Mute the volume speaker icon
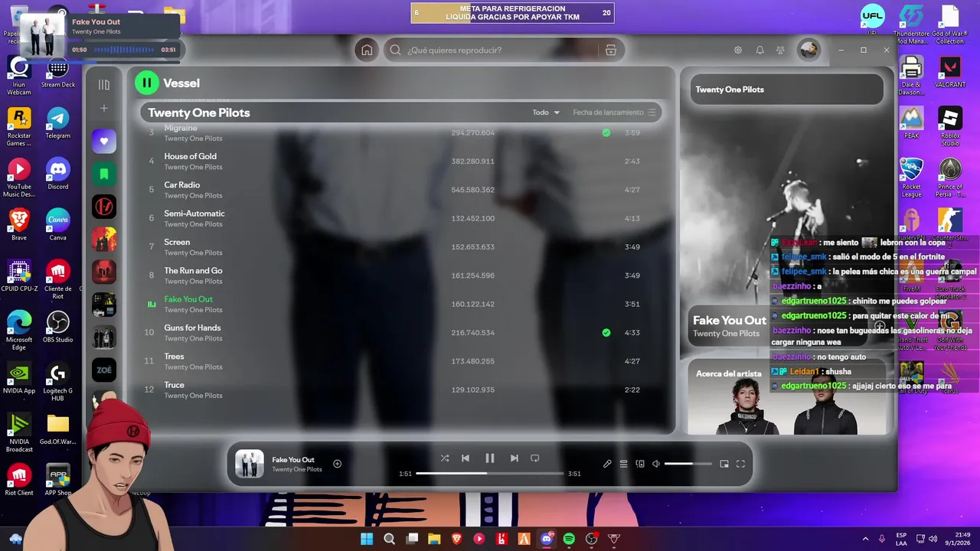The width and height of the screenshot is (980, 551). [656, 464]
